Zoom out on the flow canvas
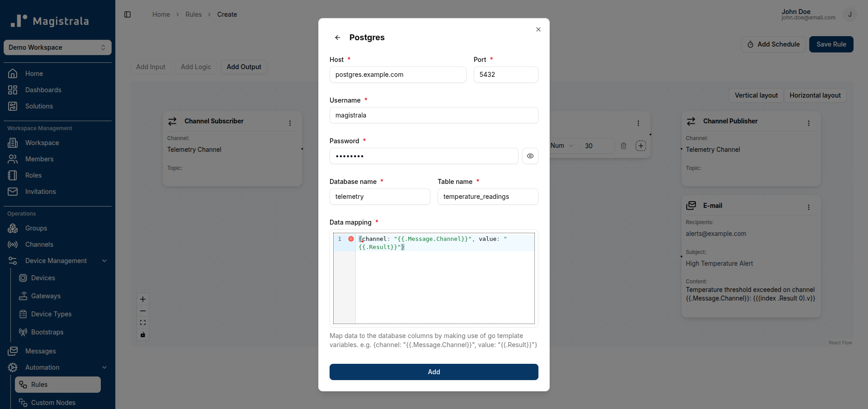The image size is (868, 409). tap(143, 311)
